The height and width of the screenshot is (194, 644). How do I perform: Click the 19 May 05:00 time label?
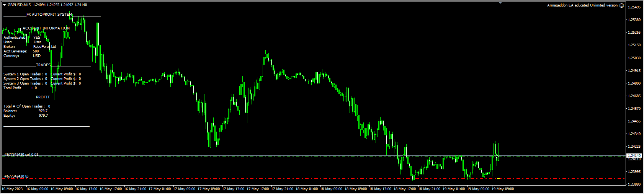click(478, 189)
